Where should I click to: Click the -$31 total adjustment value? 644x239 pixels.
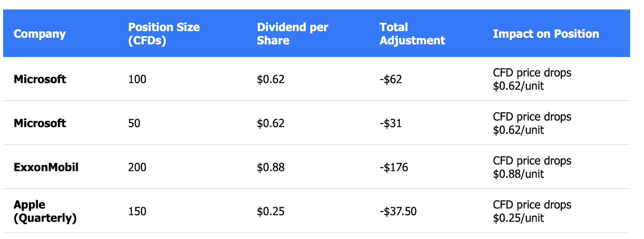[x=390, y=123]
